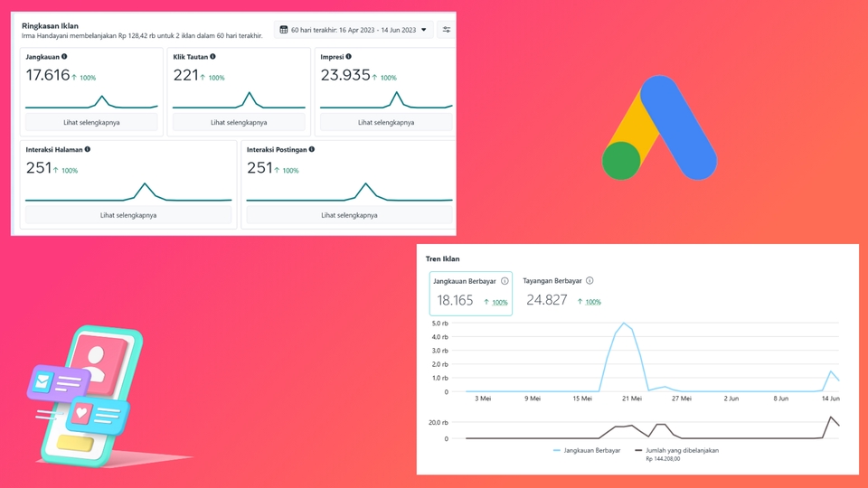Click the 23.935 Impresi value
Image resolution: width=868 pixels, height=488 pixels.
click(344, 75)
